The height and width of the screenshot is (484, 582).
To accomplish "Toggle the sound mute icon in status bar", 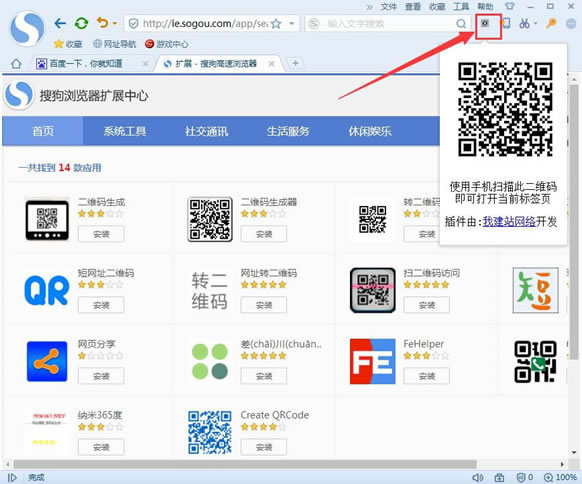I will click(x=478, y=477).
